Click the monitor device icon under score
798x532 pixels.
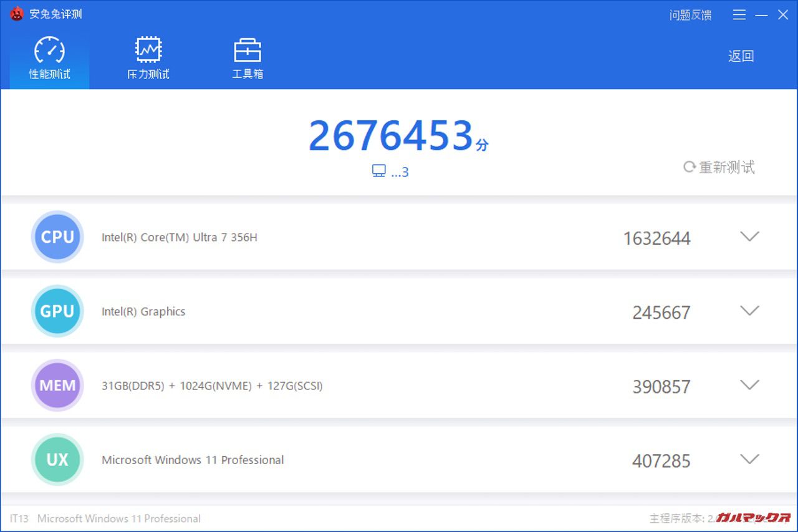pos(378,171)
